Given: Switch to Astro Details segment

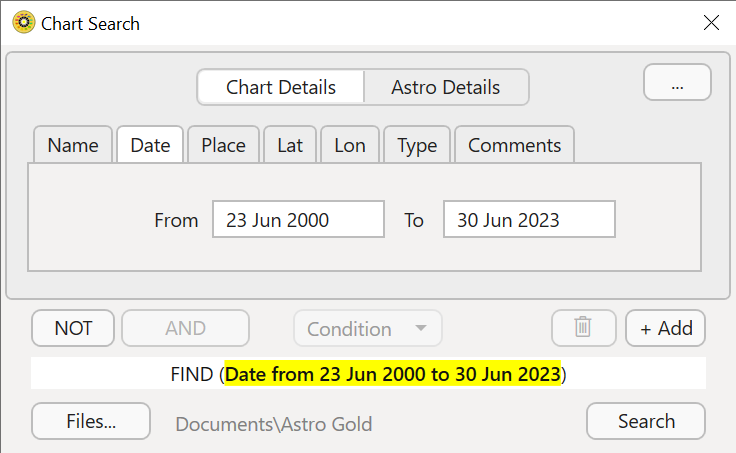Looking at the screenshot, I should 446,87.
